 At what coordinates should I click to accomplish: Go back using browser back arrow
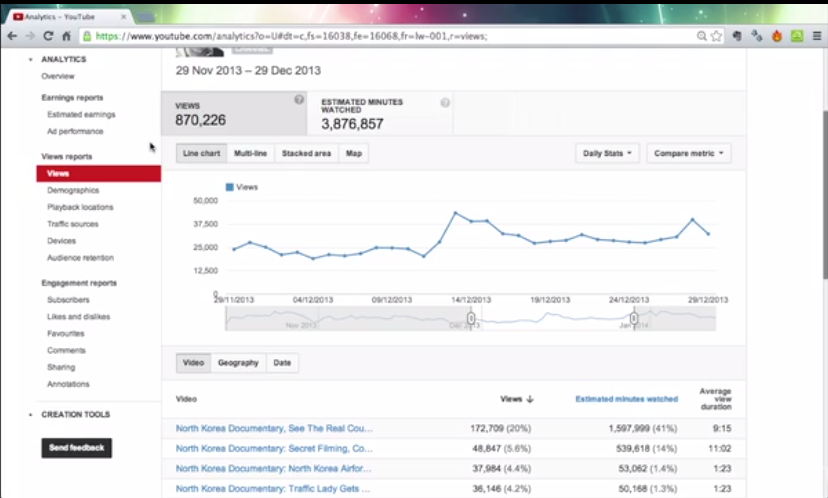point(12,36)
